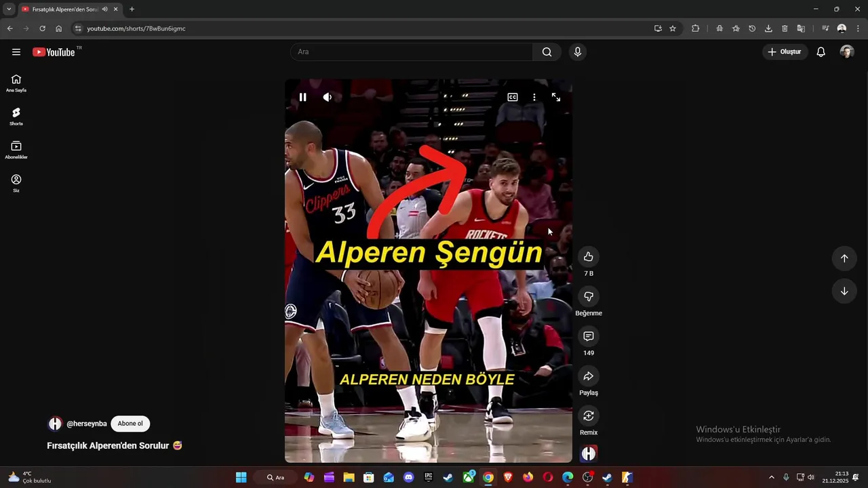The image size is (868, 488).
Task: Open the @herseynba channel link
Action: pos(87,424)
